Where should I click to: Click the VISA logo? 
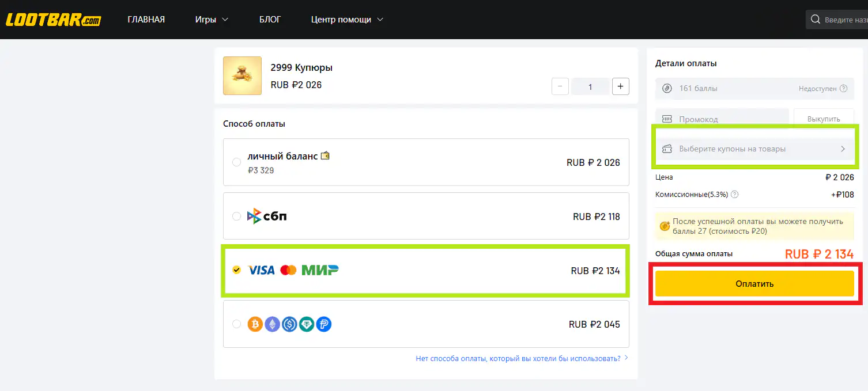[x=261, y=270]
